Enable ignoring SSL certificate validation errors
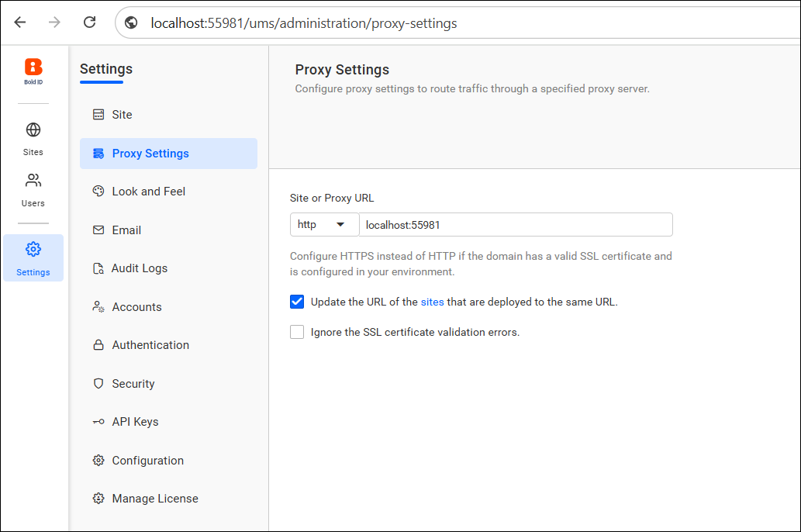The height and width of the screenshot is (532, 801). point(296,331)
